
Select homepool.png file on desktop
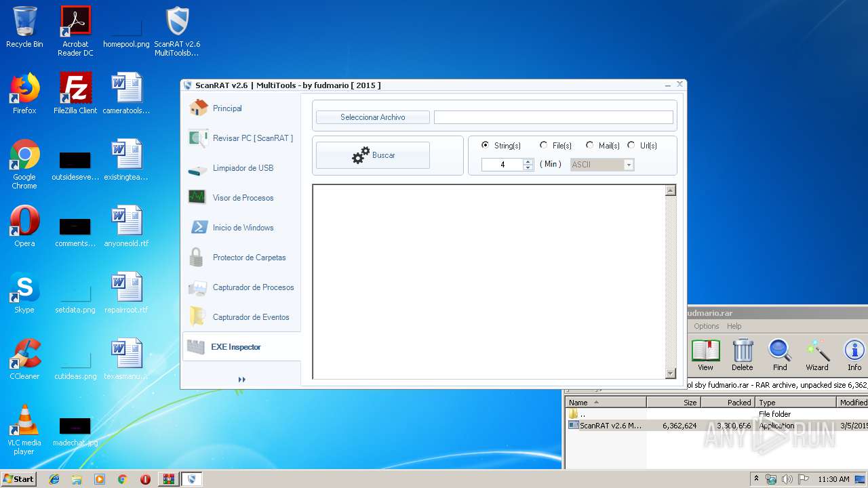pyautogui.click(x=127, y=31)
